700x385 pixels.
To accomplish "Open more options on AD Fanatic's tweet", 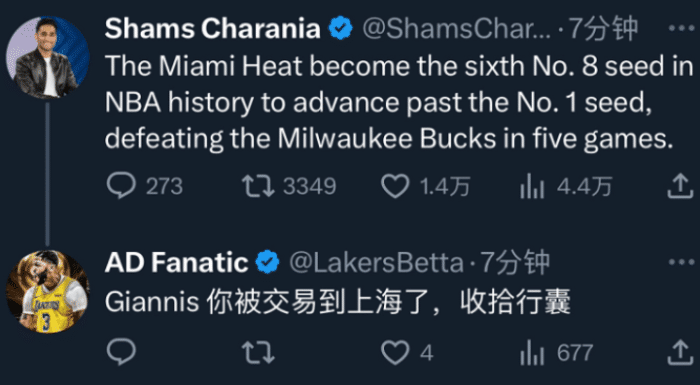I will pyautogui.click(x=681, y=262).
